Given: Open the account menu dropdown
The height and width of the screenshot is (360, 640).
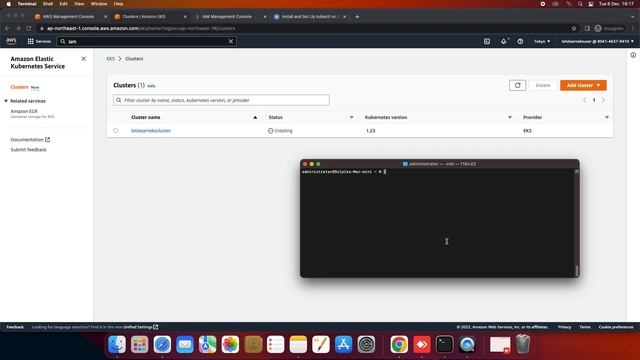Looking at the screenshot, I should (x=598, y=41).
